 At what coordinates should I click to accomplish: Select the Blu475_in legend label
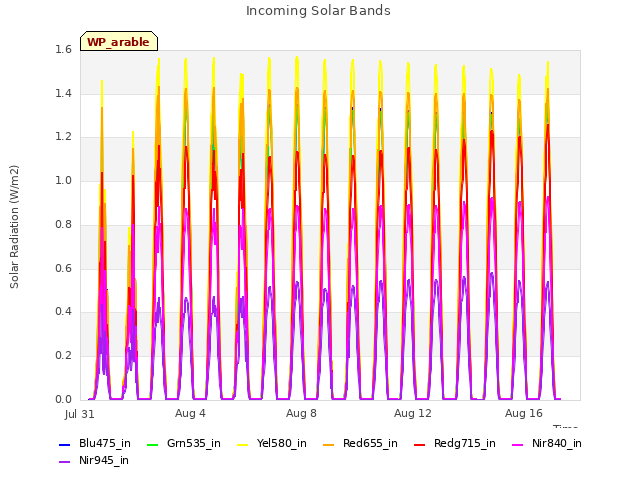pos(105,444)
